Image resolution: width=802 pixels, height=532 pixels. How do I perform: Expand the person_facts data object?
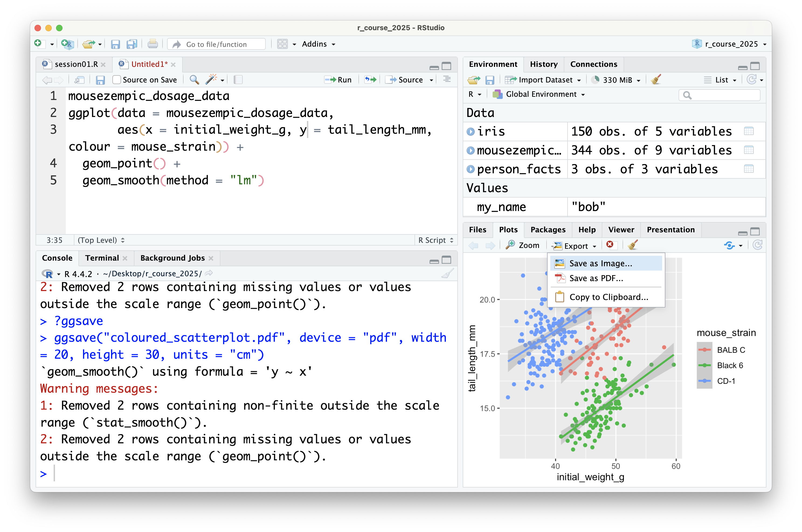click(x=471, y=169)
